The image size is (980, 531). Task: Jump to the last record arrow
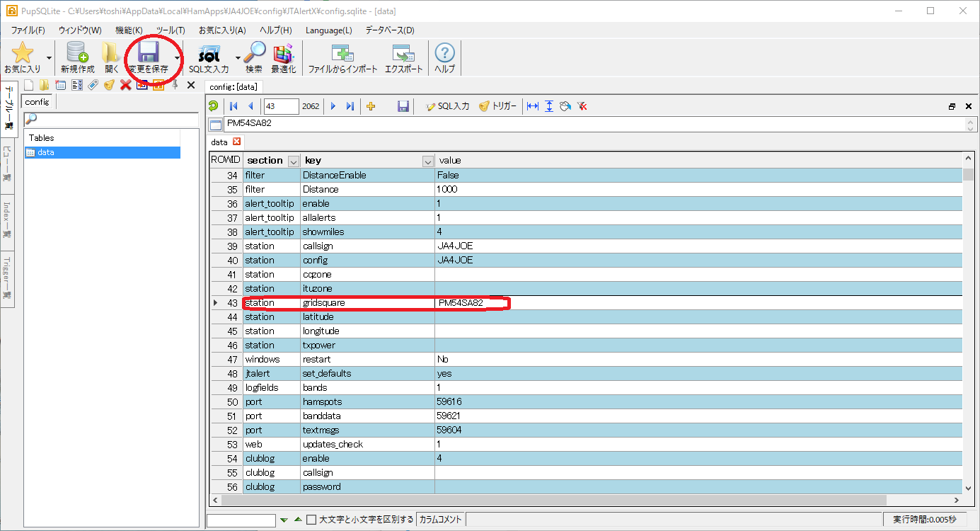(350, 106)
